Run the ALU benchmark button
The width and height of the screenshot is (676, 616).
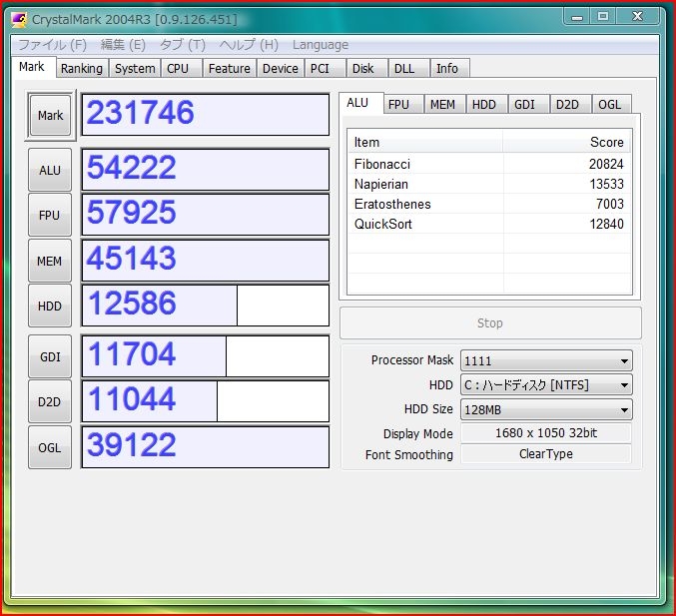50,171
